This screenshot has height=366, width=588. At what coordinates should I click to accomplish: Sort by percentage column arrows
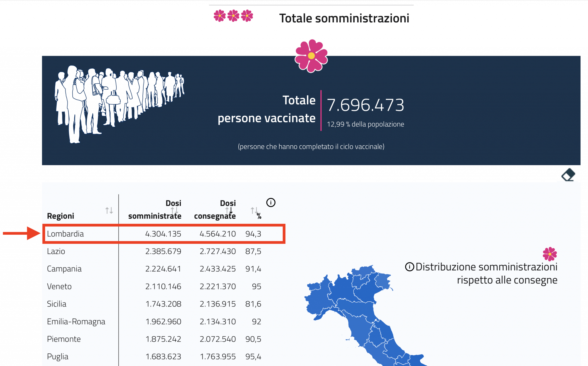click(254, 211)
